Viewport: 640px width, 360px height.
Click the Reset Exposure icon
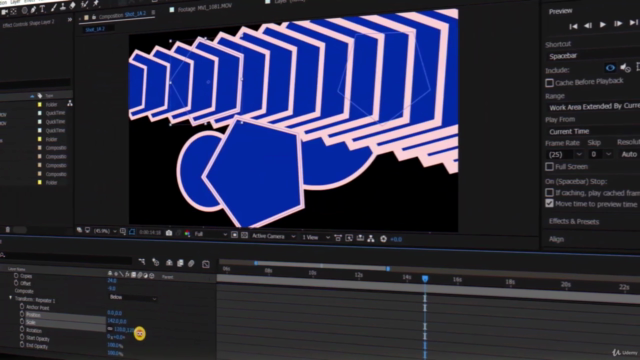click(383, 239)
